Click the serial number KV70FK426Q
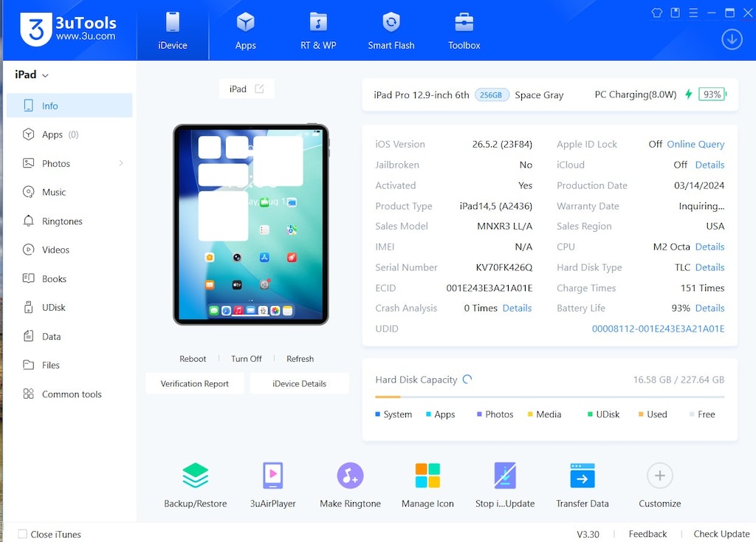 (x=504, y=267)
